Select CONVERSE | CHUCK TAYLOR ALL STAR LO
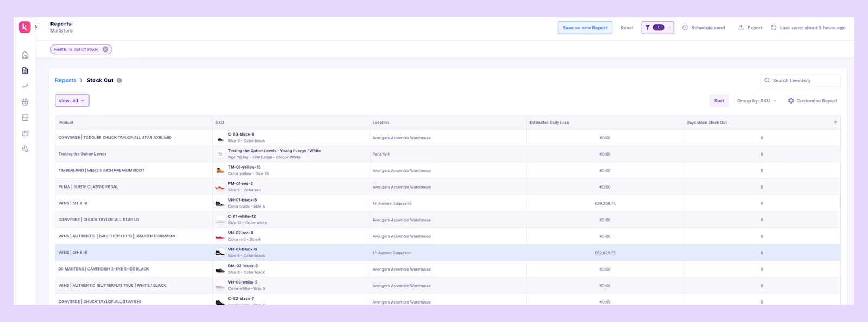This screenshot has height=322, width=868. tap(99, 220)
